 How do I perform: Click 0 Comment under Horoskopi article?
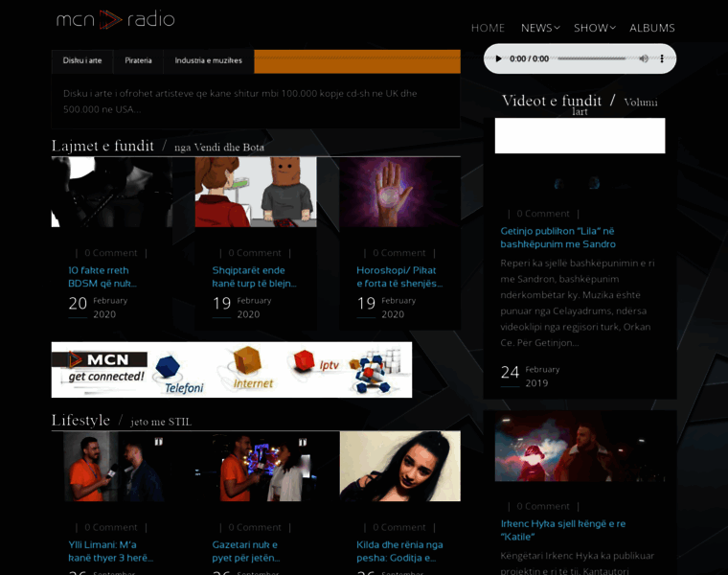tap(399, 253)
